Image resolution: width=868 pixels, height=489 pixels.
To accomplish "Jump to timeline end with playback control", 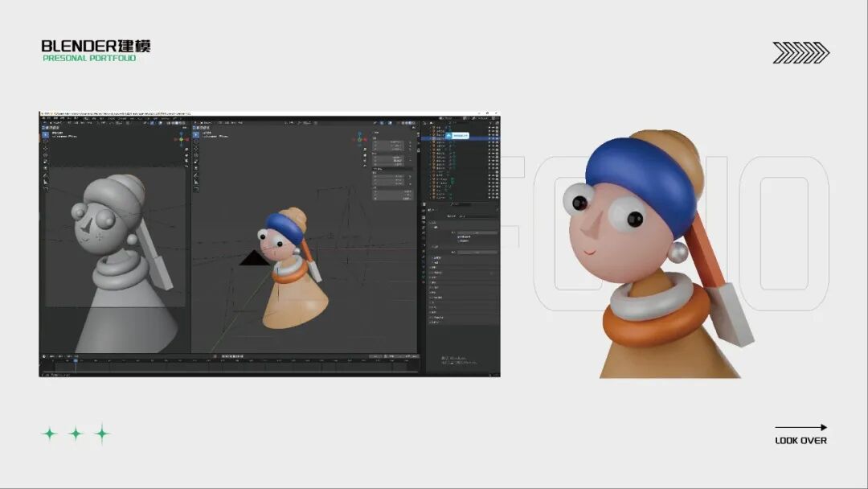I will [243, 356].
